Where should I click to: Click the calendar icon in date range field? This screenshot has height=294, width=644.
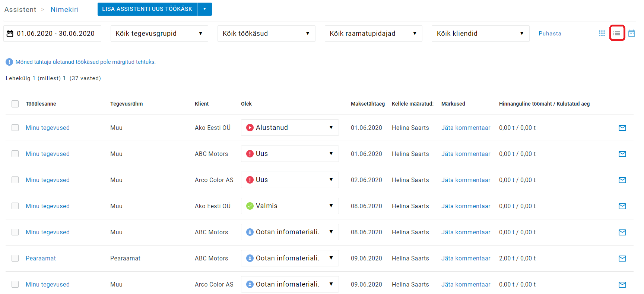[10, 34]
